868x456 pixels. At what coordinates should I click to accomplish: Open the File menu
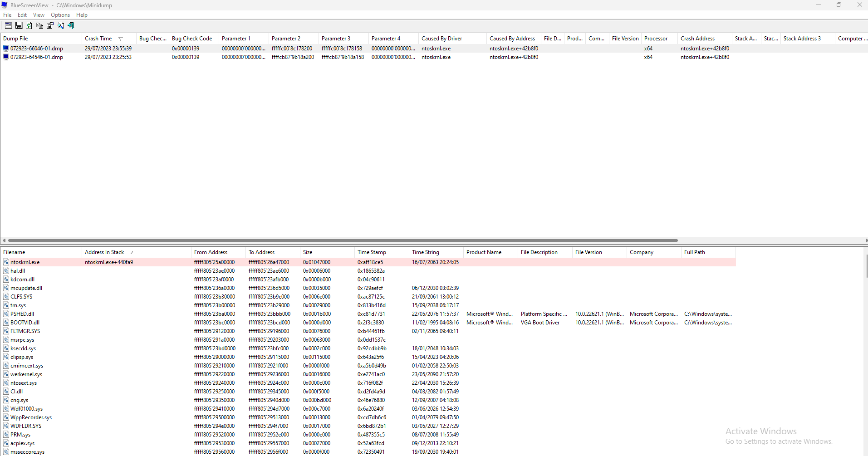[7, 15]
